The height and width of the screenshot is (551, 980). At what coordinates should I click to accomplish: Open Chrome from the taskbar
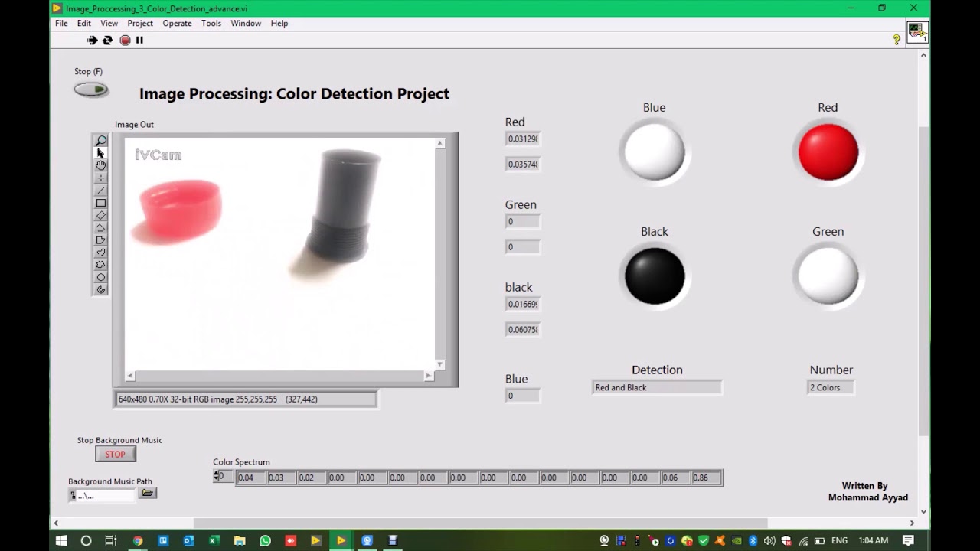click(x=138, y=540)
